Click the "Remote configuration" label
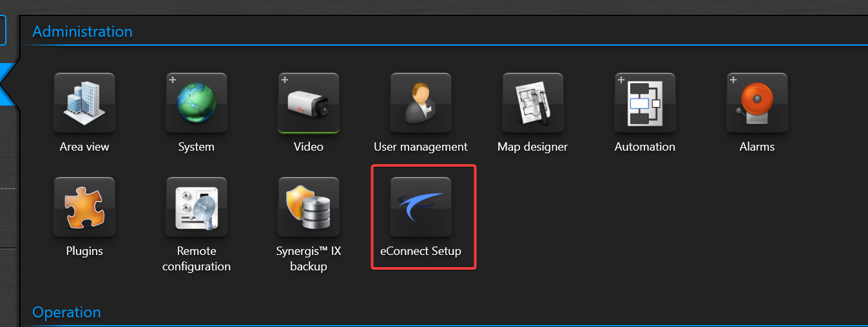 (x=197, y=259)
